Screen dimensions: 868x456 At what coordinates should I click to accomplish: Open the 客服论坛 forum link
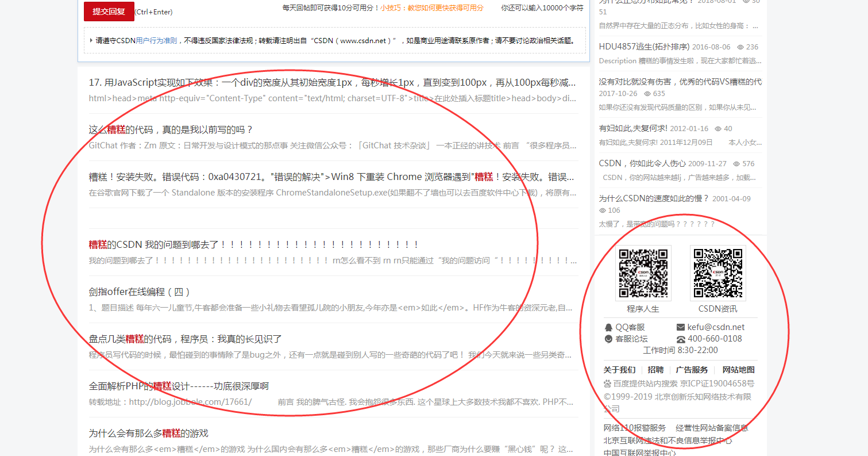[631, 339]
